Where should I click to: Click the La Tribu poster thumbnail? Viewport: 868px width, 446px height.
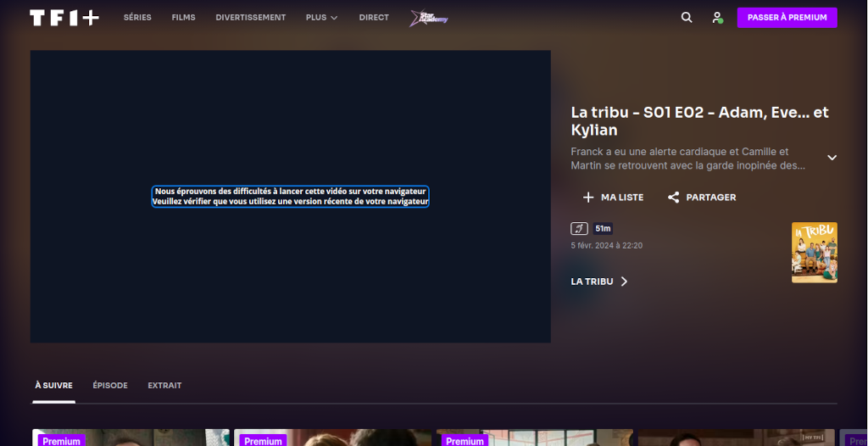click(x=814, y=253)
